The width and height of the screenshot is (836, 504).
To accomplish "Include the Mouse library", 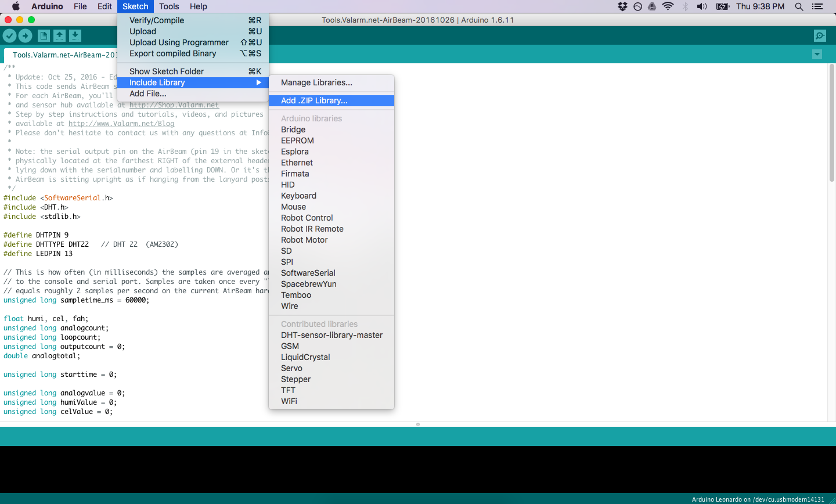I will [x=331, y=207].
